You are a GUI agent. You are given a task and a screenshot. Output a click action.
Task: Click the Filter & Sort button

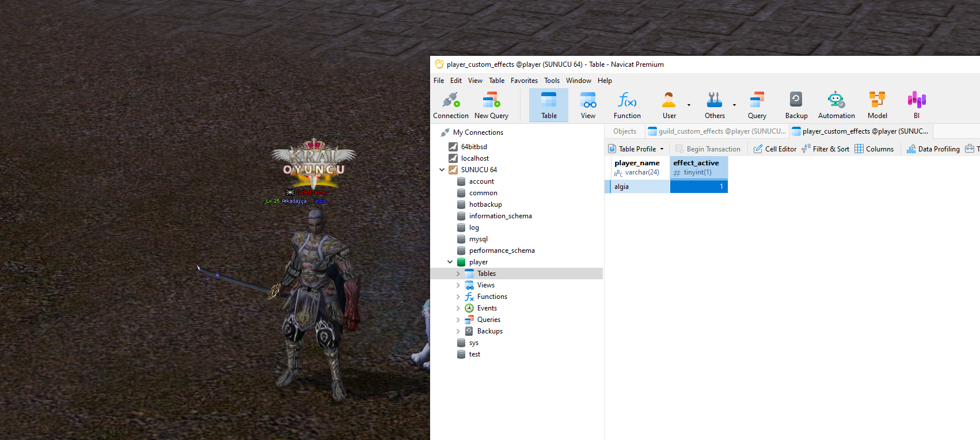(x=825, y=149)
